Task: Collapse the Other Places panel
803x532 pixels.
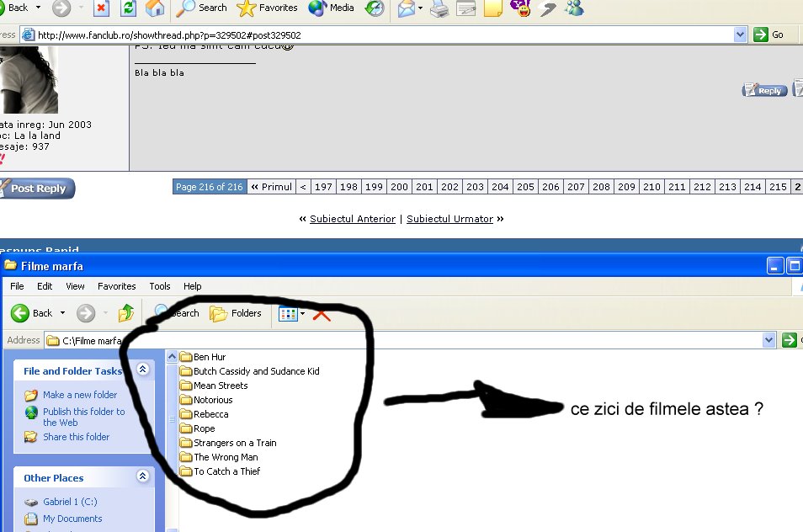Action: [142, 477]
